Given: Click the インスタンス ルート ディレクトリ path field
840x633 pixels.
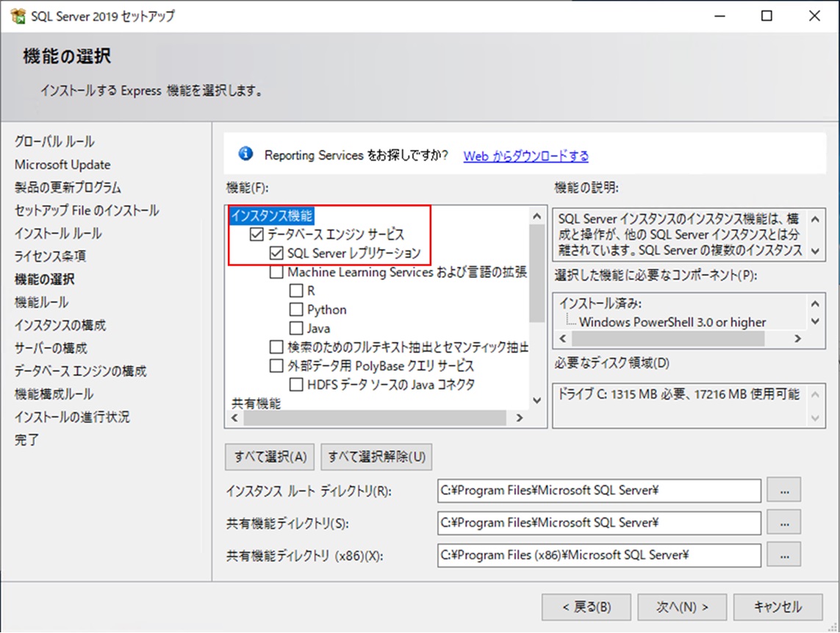Looking at the screenshot, I should (x=598, y=490).
